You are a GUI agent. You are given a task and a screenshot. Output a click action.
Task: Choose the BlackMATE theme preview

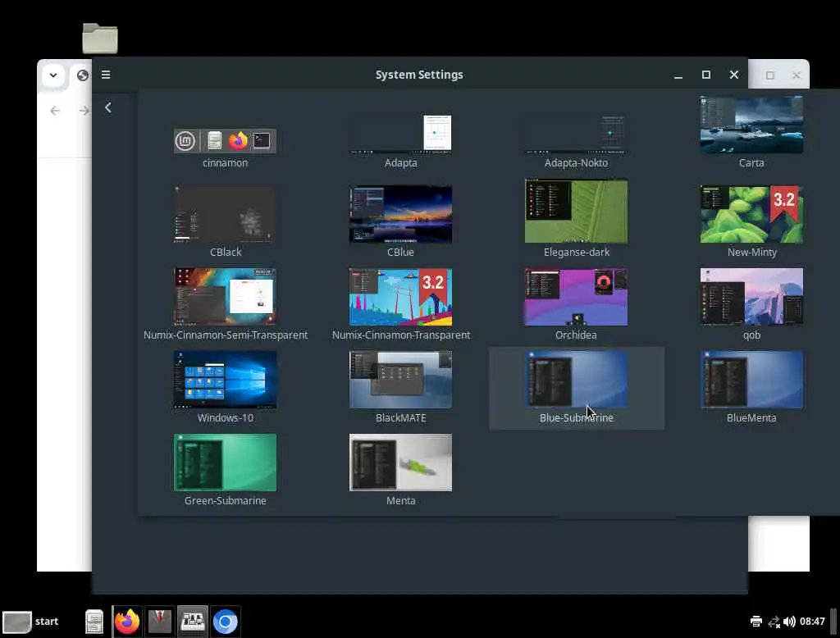point(400,380)
